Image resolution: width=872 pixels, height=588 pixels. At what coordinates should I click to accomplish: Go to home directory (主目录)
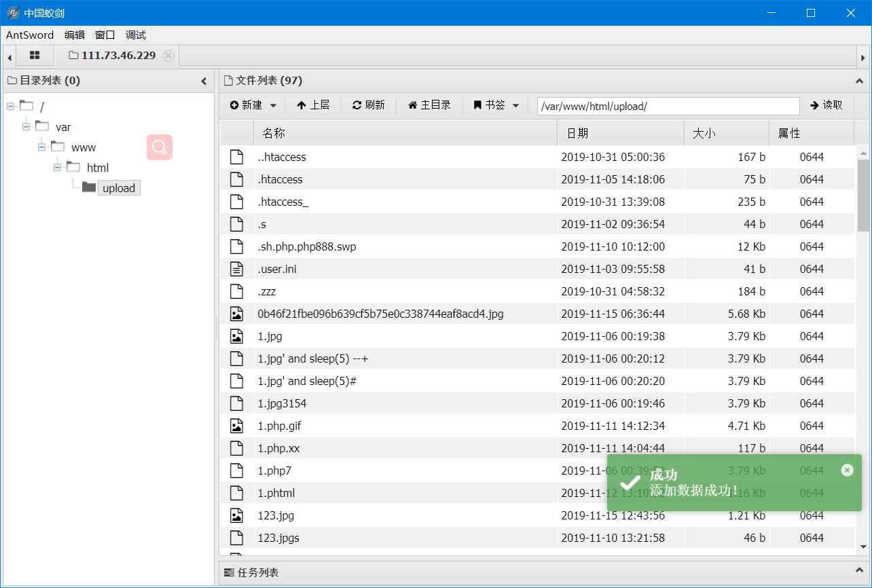pos(429,105)
